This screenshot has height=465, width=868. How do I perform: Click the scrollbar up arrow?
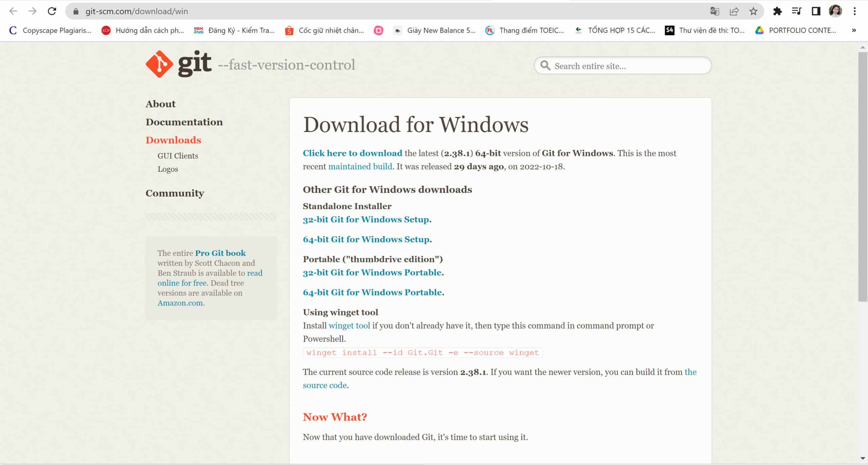coord(863,47)
